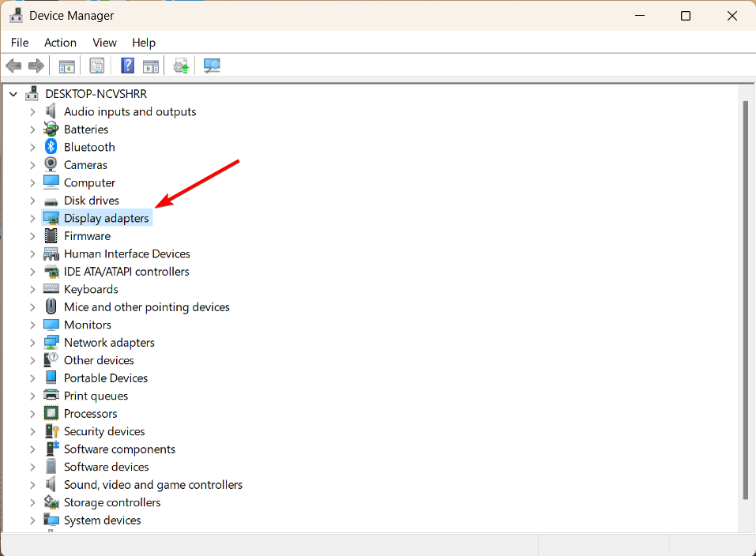Select the Firmware label
756x556 pixels.
tap(87, 236)
